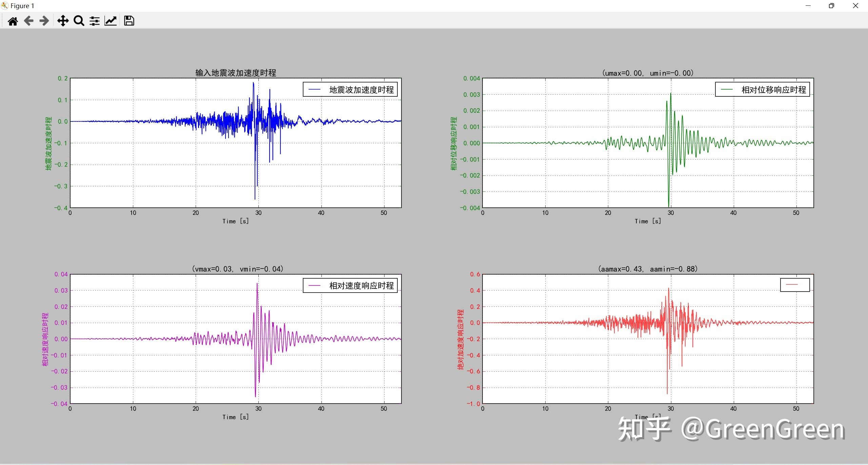Click the 0.04 tick on velocity plot
868x465 pixels.
[x=61, y=274]
